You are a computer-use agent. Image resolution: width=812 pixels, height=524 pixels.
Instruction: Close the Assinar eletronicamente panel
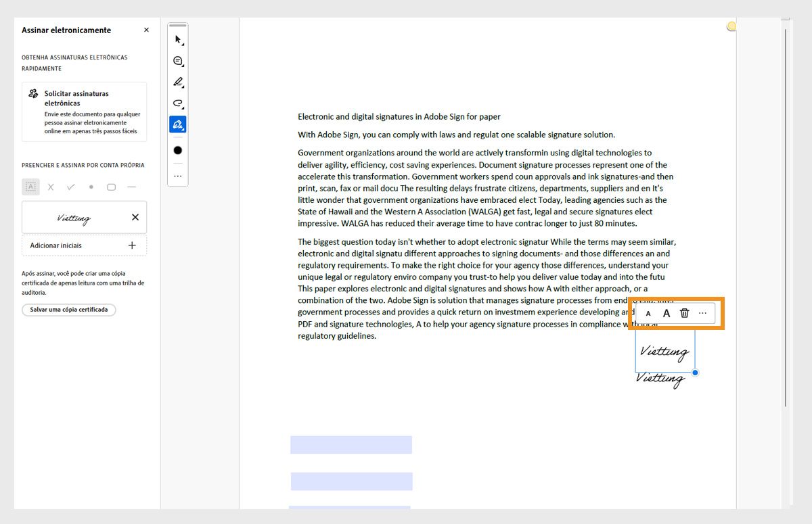(145, 30)
